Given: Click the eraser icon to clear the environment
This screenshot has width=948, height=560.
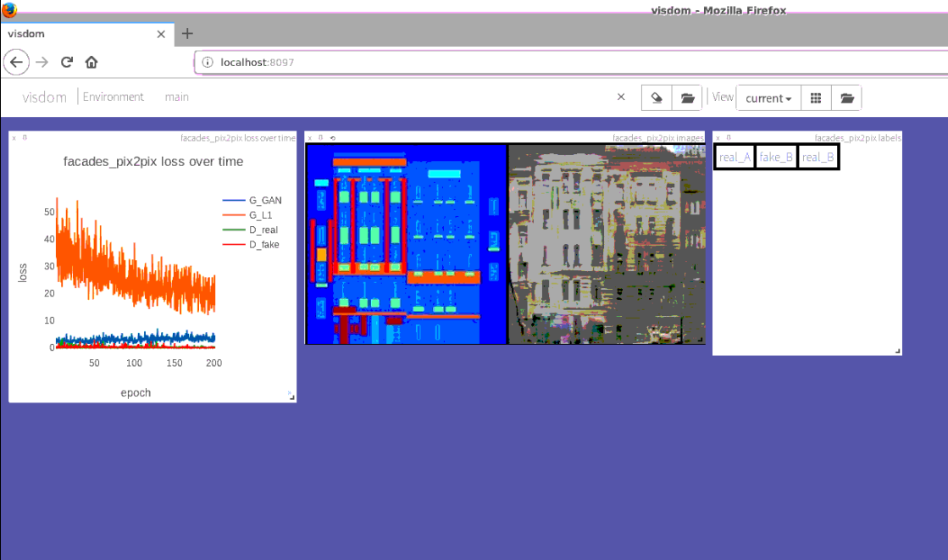Looking at the screenshot, I should (657, 97).
